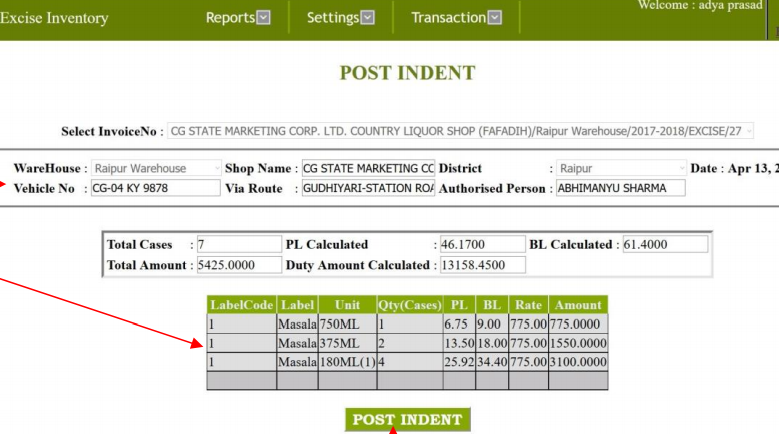Click the LabelCode column header

(x=241, y=305)
